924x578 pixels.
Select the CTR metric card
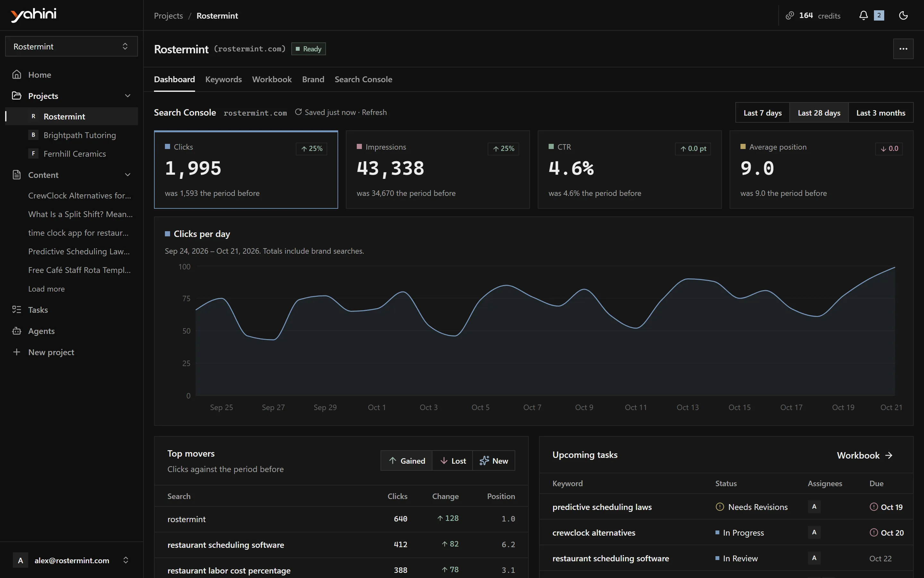[629, 169]
